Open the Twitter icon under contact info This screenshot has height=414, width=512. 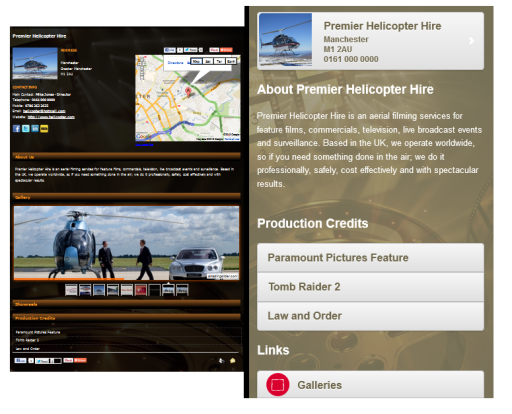point(26,129)
